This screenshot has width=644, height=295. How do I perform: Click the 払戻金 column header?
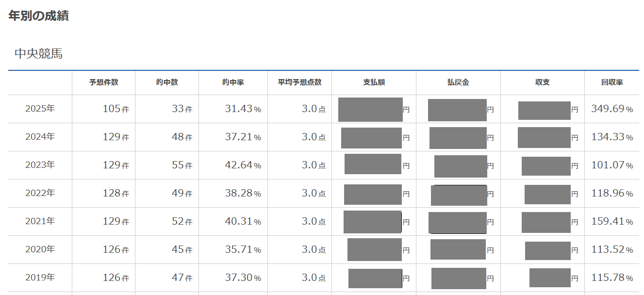point(458,82)
